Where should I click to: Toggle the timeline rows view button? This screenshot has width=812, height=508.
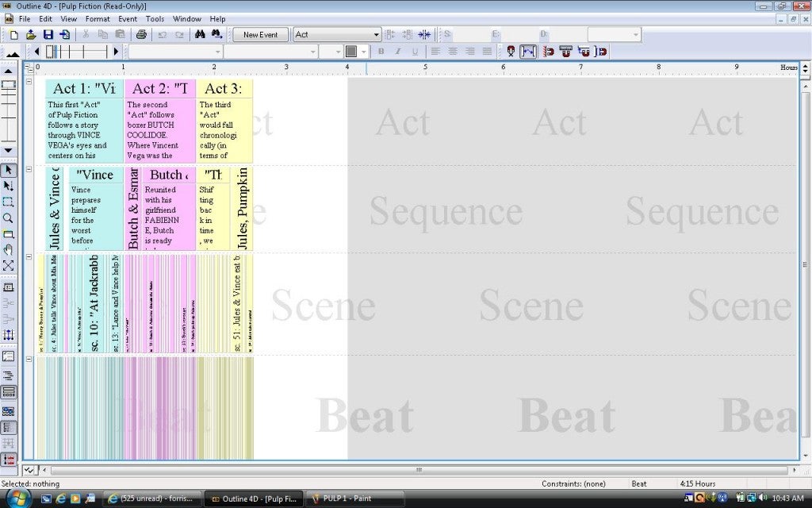(8, 392)
